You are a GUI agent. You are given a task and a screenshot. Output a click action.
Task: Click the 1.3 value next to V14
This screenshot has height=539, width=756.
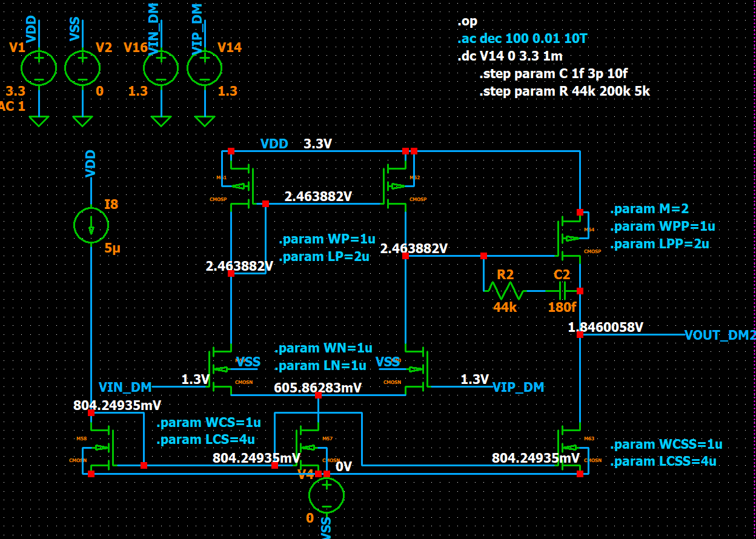(228, 91)
